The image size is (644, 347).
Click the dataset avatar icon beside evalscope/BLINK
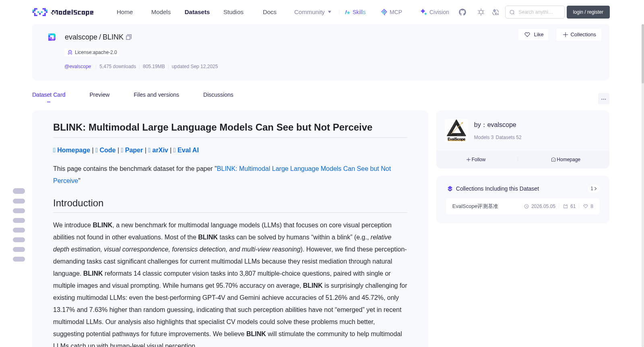[x=52, y=37]
